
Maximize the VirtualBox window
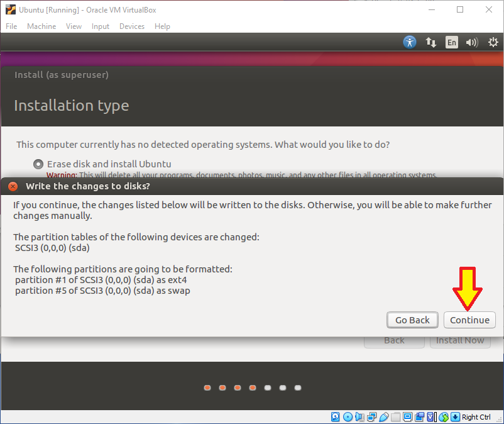click(460, 9)
